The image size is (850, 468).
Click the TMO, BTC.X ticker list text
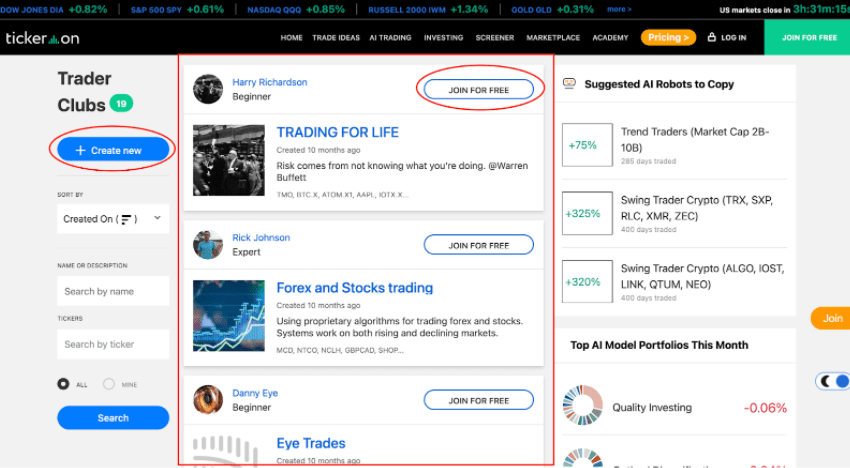point(343,195)
